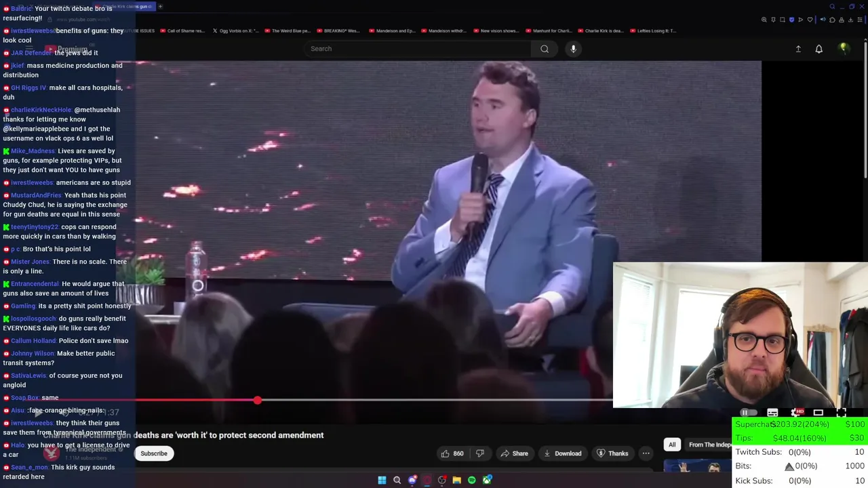Click chat username MustardAndFries
868x488 pixels.
(36, 195)
